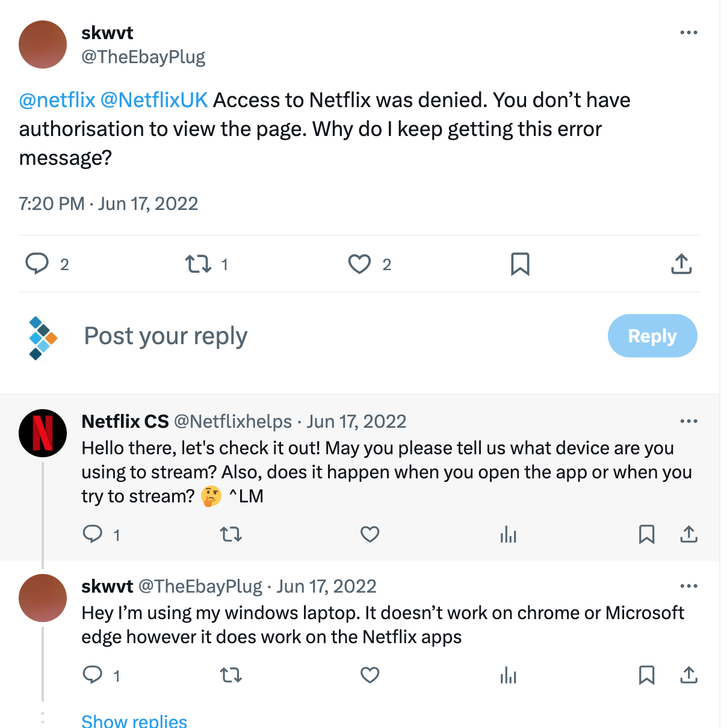This screenshot has height=728, width=727.
Task: Open replies on the main tweet
Action: 37,264
